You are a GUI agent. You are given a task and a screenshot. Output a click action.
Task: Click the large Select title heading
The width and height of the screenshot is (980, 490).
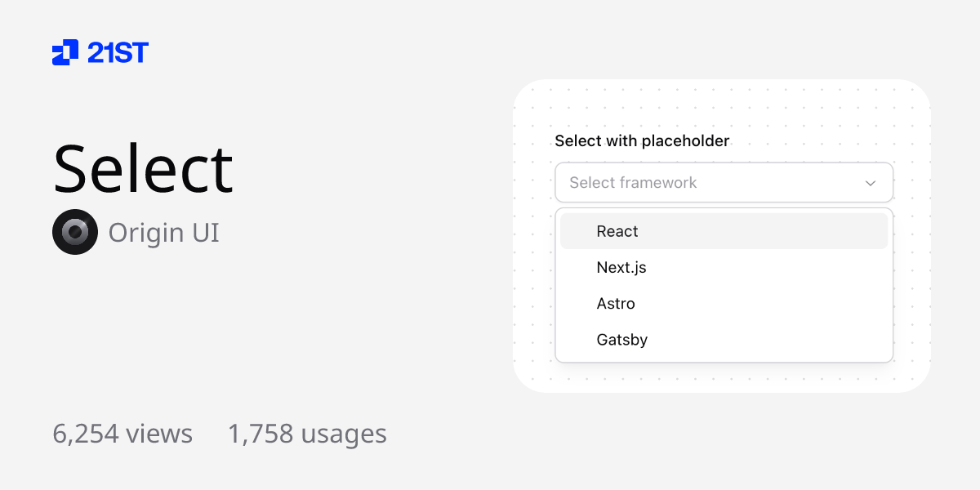coord(143,169)
